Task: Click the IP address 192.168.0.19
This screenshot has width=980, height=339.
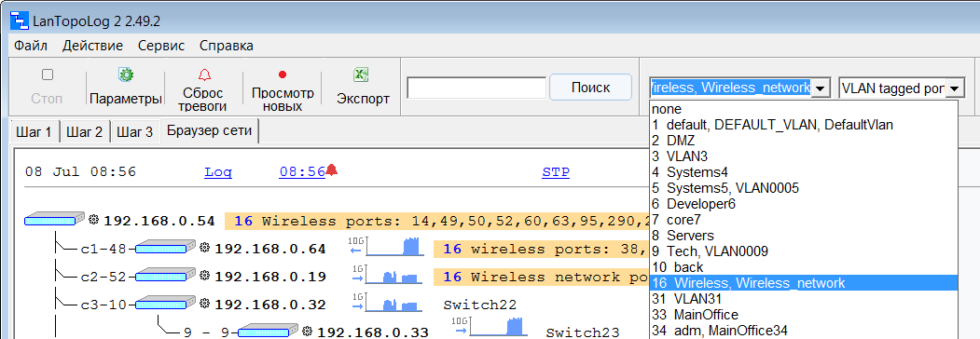Action: 270,278
